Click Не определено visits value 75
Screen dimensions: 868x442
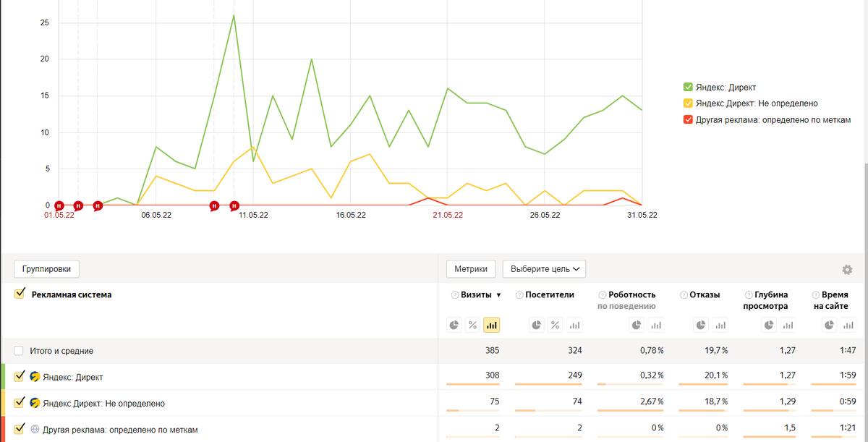(494, 402)
